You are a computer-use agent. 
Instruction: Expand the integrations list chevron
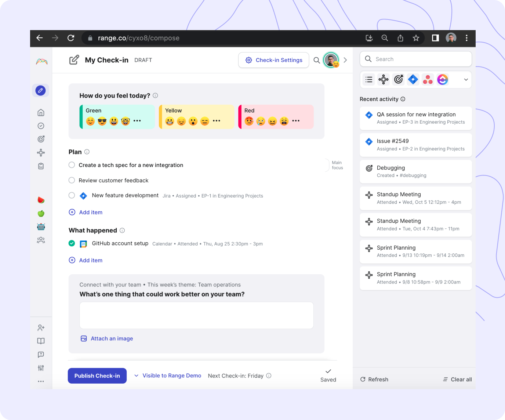coord(466,80)
